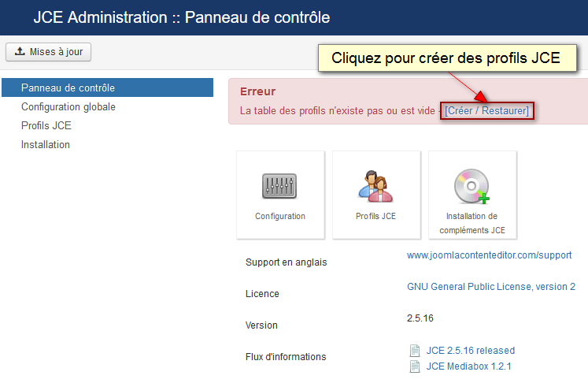The image size is (588, 383).
Task: Click the Support en anglais label
Action: coord(286,262)
